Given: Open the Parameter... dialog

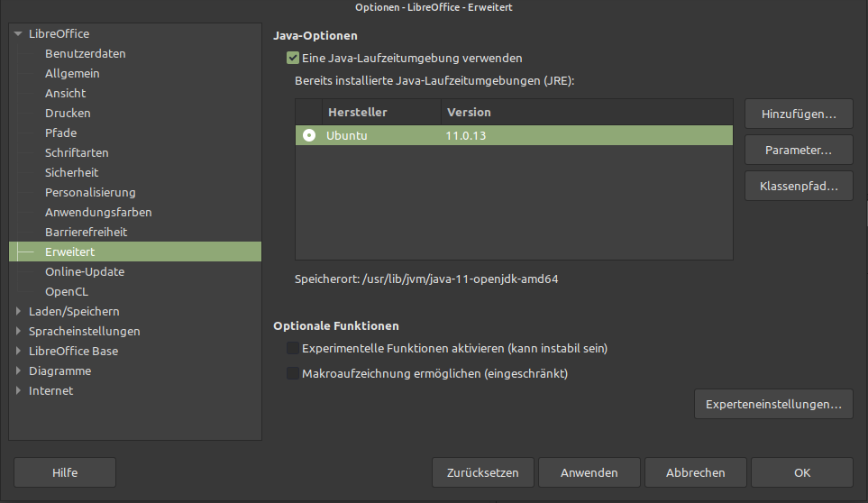Looking at the screenshot, I should [x=799, y=150].
